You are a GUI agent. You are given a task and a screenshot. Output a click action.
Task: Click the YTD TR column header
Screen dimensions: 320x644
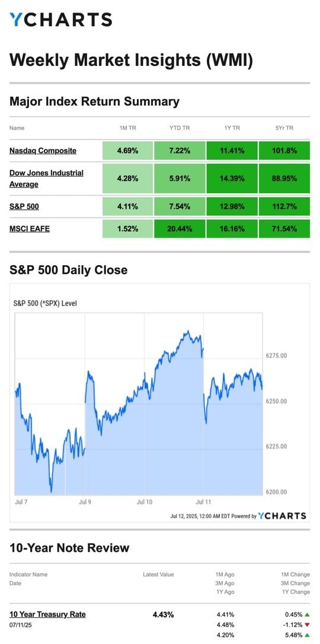coord(180,128)
